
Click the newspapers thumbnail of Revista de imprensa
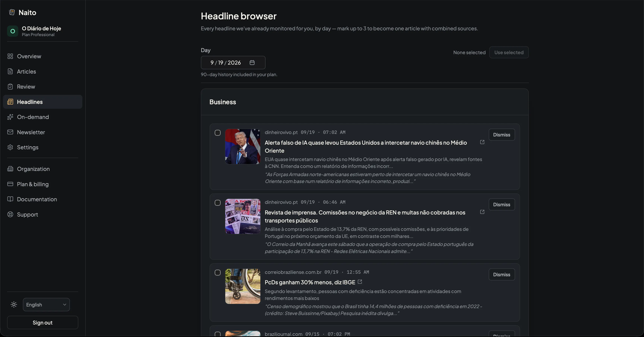click(243, 216)
